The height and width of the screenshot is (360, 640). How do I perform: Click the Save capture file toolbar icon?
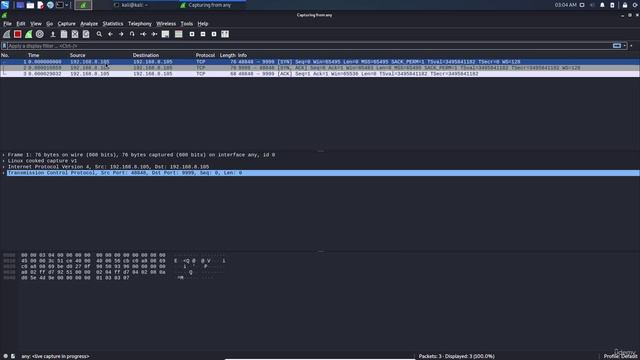[x=64, y=34]
